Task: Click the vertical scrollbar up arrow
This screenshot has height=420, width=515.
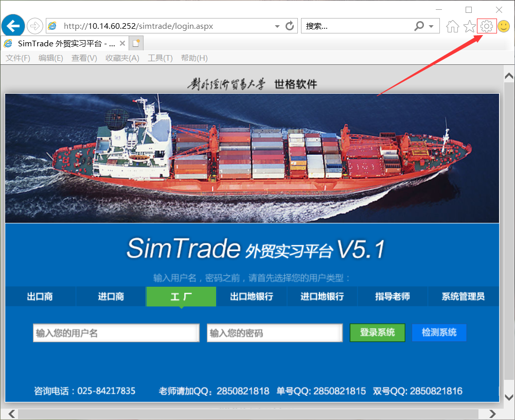Action: 509,77
